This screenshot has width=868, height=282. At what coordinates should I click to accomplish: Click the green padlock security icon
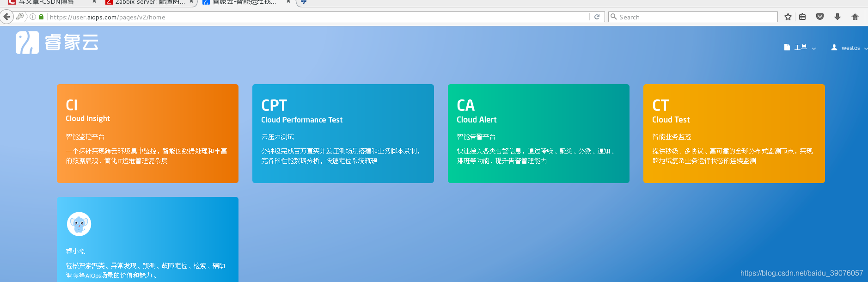41,17
